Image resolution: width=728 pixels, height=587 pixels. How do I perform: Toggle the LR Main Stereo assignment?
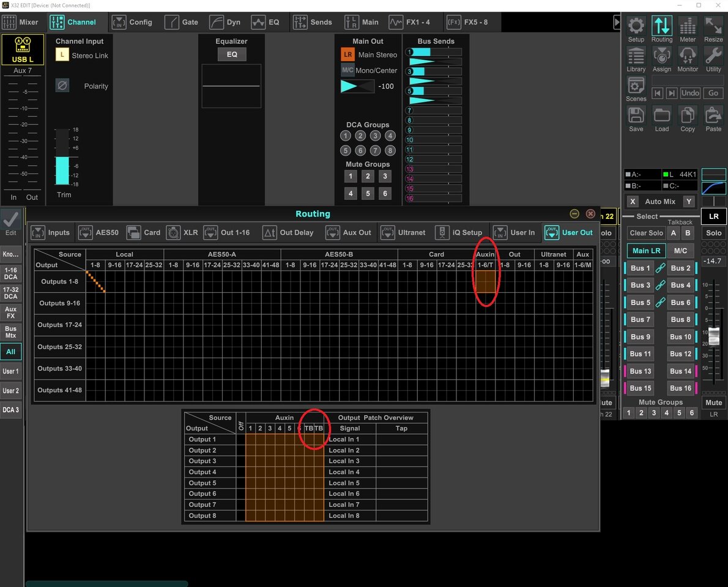(347, 55)
